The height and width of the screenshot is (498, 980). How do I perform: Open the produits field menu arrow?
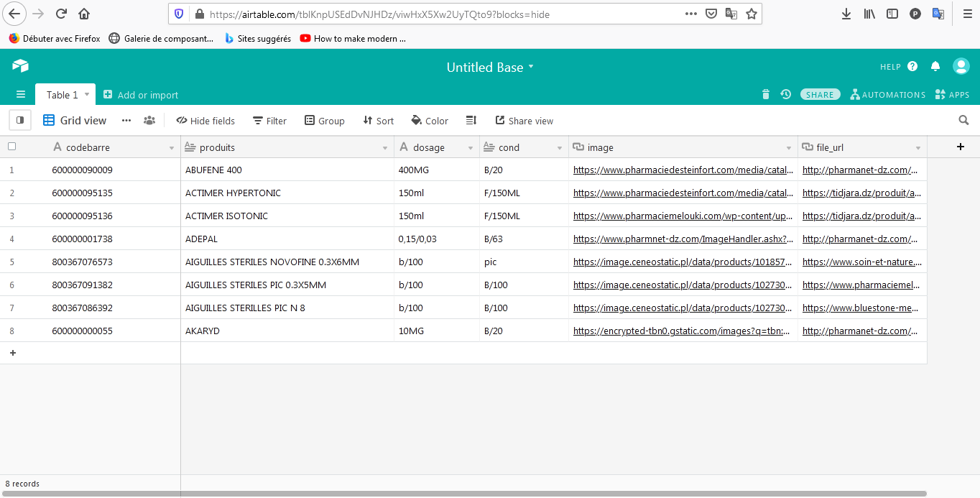[x=385, y=148]
